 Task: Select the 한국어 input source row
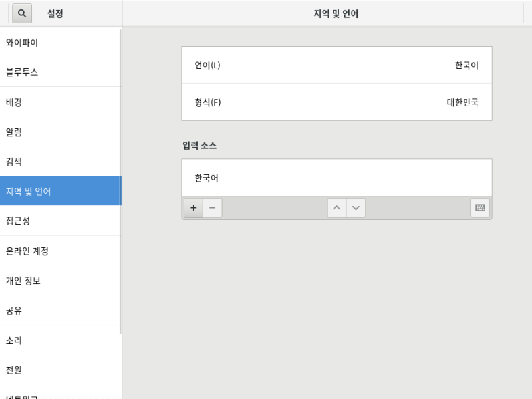[x=336, y=178]
